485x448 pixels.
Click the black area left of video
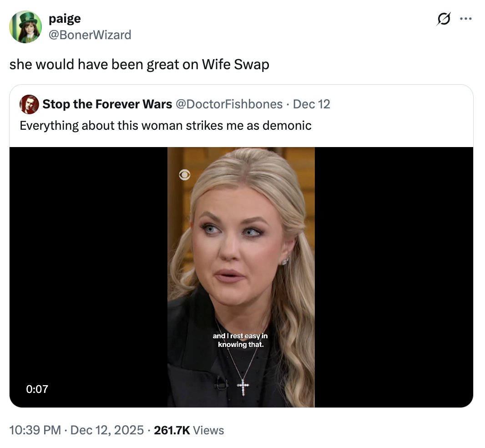pyautogui.click(x=89, y=273)
